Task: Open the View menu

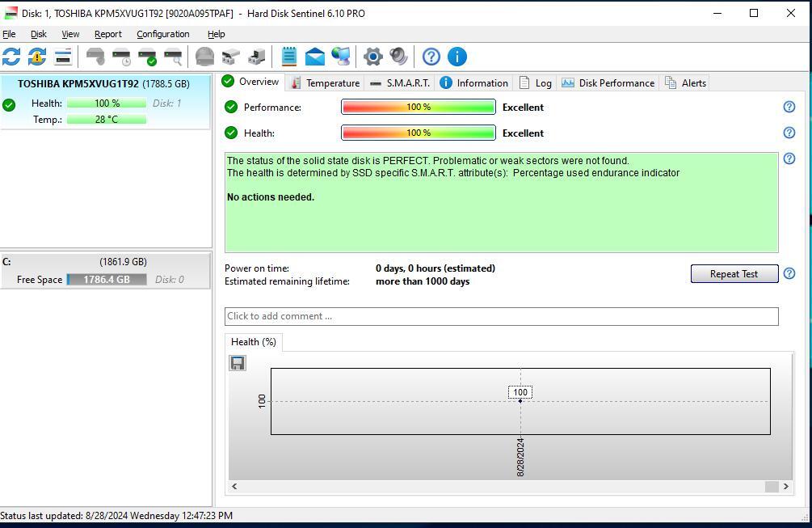Action: coord(70,34)
